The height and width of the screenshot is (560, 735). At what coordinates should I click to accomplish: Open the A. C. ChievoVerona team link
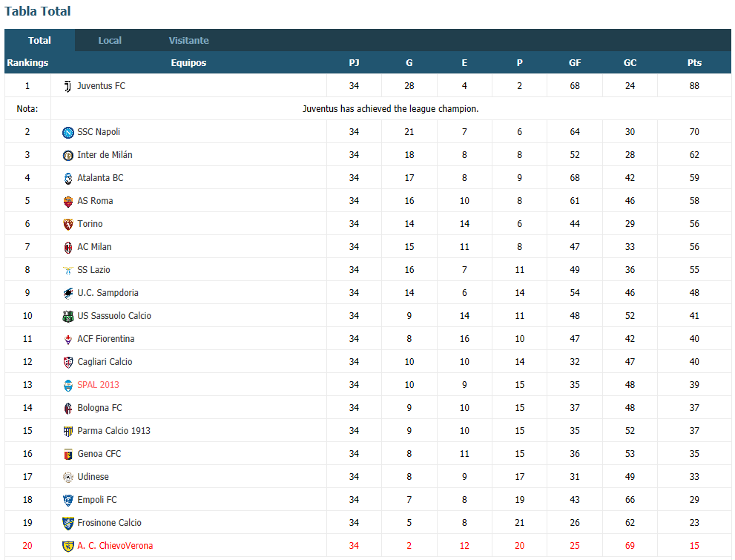(x=115, y=545)
